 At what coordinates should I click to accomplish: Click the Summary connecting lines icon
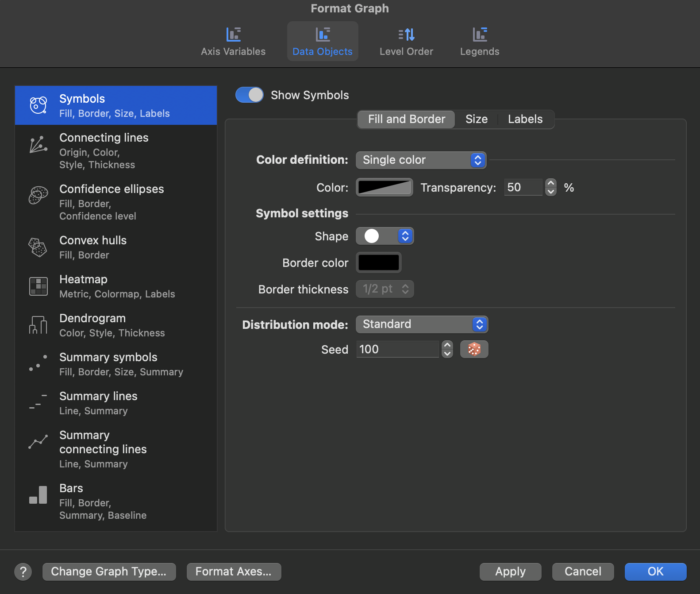(x=38, y=442)
